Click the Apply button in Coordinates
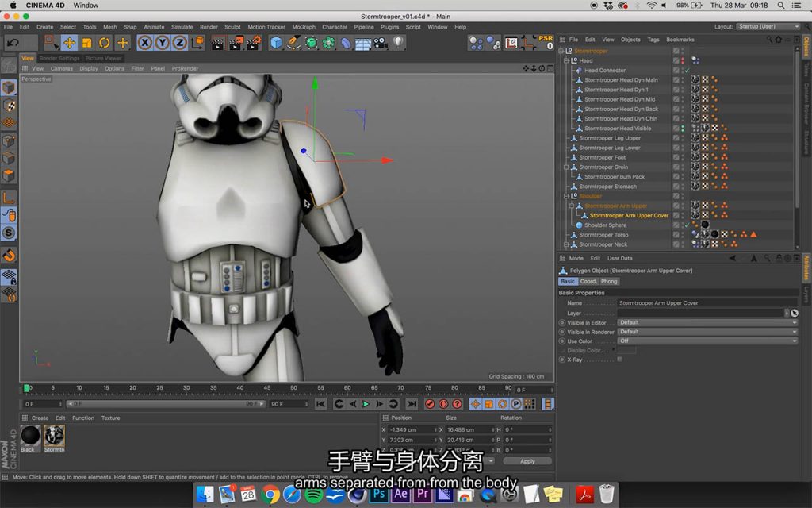The image size is (812, 508). tap(527, 461)
